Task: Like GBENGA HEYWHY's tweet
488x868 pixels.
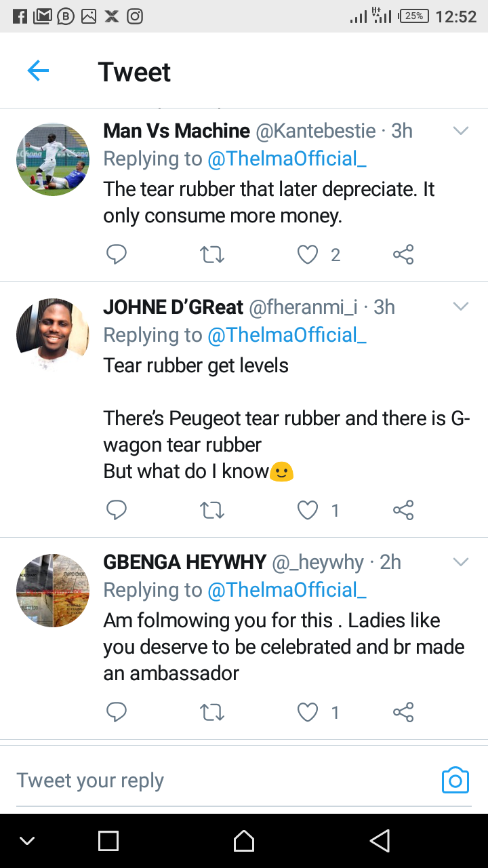Action: (x=308, y=712)
